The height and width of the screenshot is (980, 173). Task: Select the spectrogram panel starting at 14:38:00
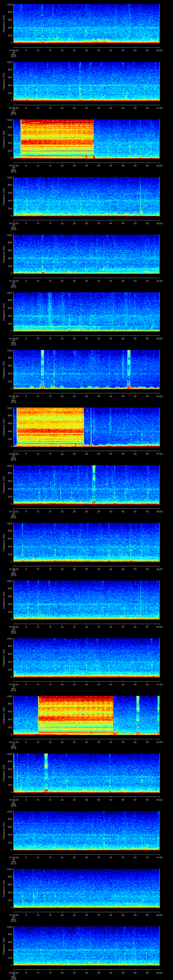[x=87, y=543]
